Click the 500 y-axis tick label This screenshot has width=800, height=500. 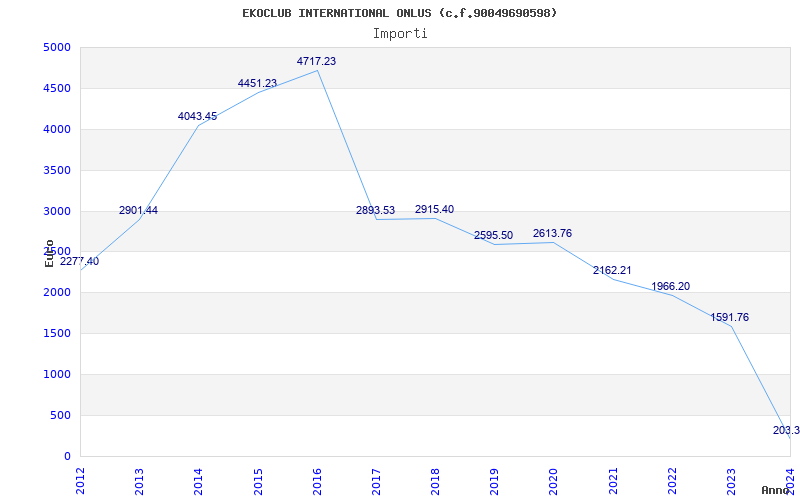(x=60, y=415)
